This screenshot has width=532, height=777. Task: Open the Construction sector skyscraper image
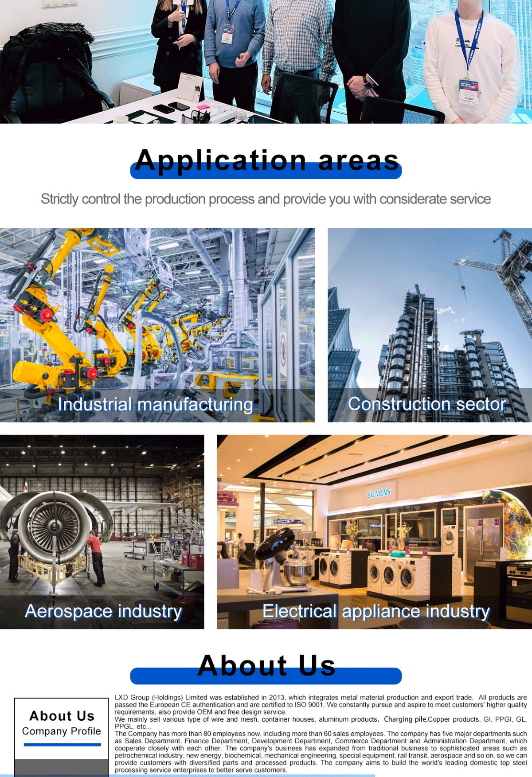(429, 310)
